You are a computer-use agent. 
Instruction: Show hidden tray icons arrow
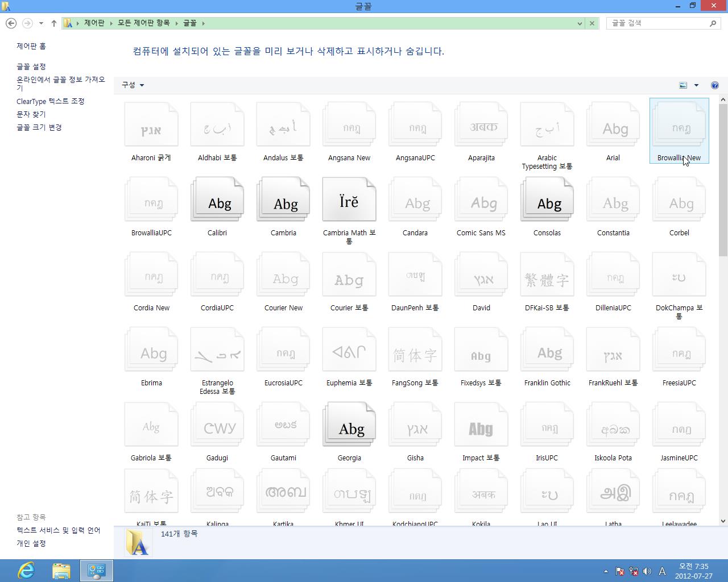click(606, 571)
